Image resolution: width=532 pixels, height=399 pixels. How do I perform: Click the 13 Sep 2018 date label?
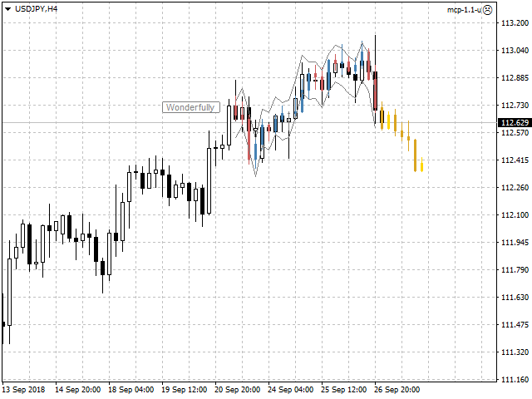(23, 389)
